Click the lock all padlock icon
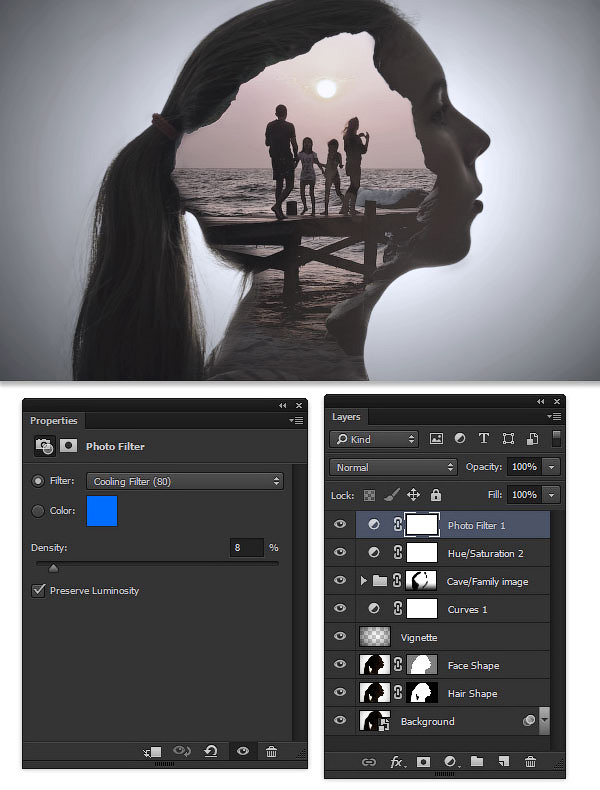The height and width of the screenshot is (790, 600). coord(436,495)
